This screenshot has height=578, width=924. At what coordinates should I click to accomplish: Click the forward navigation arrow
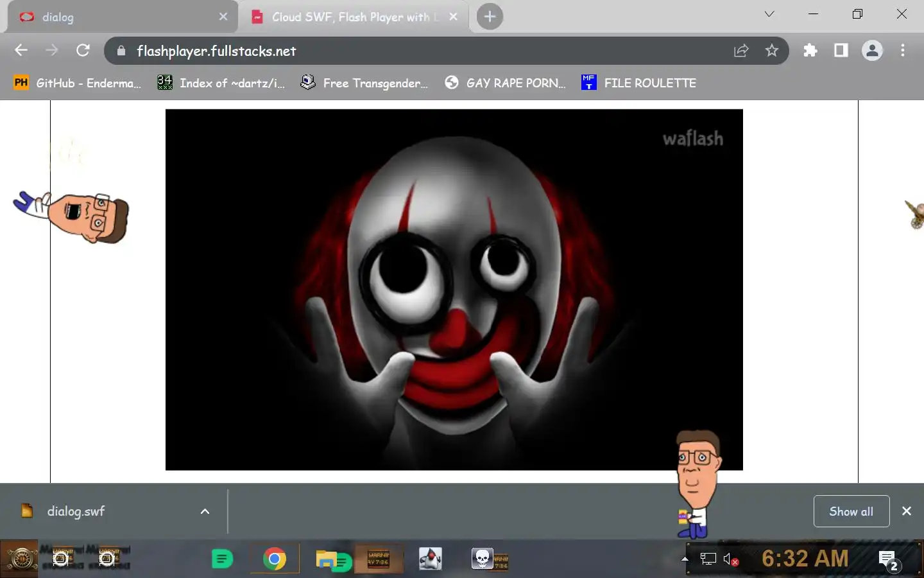(52, 51)
